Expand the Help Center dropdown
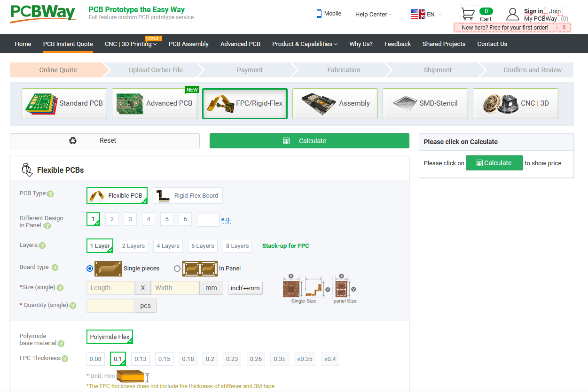 pyautogui.click(x=374, y=15)
